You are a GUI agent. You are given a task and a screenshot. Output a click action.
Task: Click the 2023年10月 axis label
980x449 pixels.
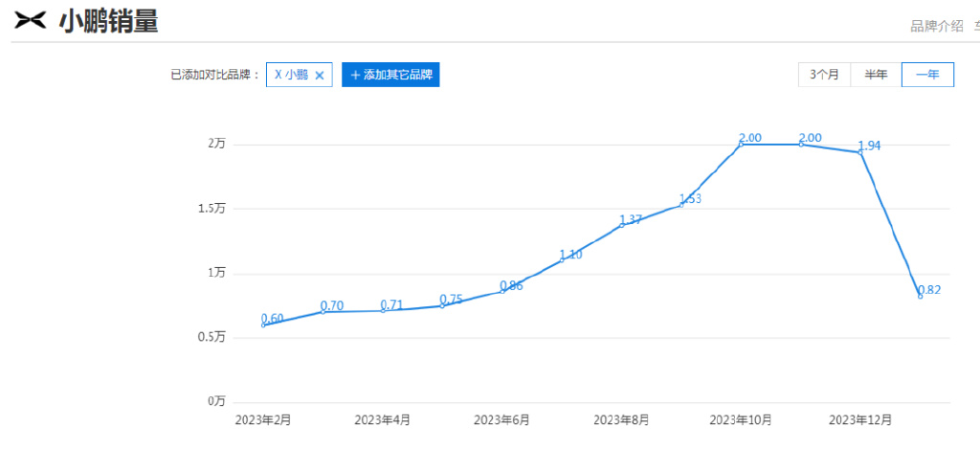742,419
